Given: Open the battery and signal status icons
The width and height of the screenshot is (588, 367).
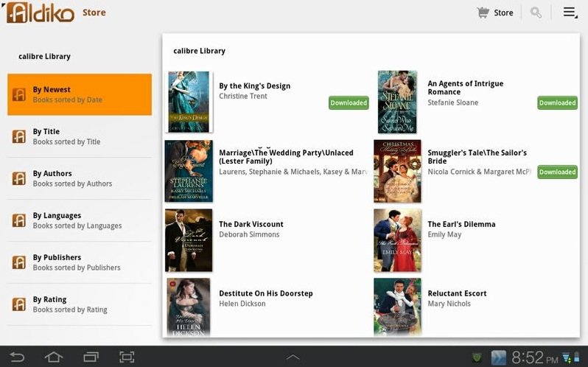Looking at the screenshot, I should point(572,357).
